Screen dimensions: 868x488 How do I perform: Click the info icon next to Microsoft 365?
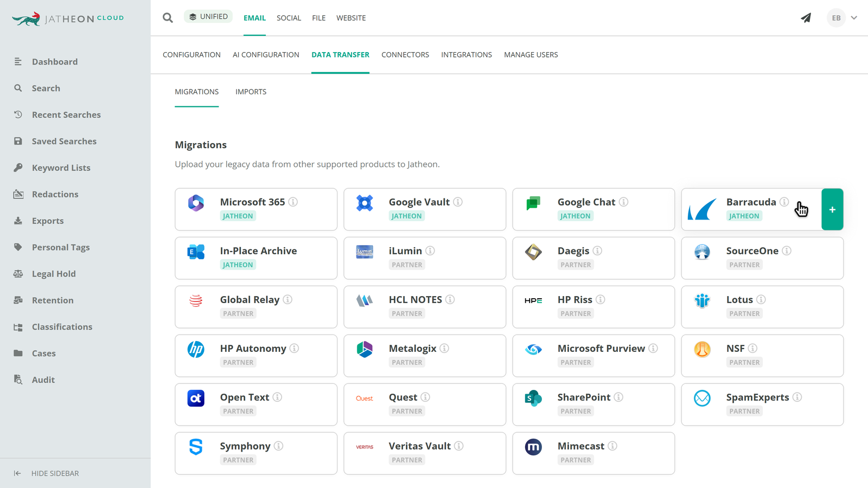coord(293,202)
